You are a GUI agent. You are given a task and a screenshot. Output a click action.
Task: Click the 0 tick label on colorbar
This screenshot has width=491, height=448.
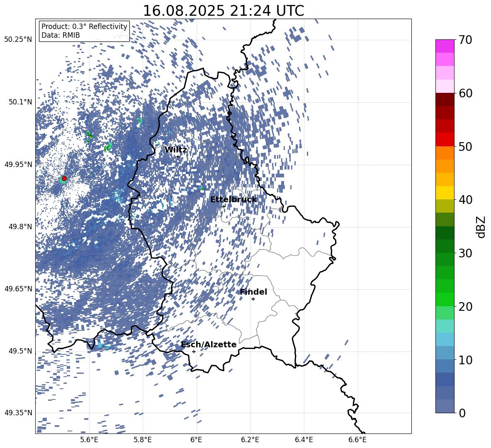click(462, 413)
